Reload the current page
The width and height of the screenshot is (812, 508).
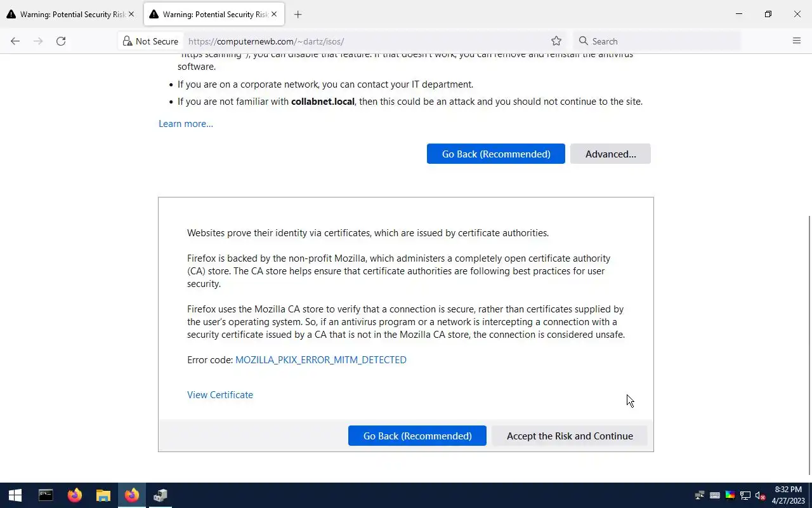point(61,41)
